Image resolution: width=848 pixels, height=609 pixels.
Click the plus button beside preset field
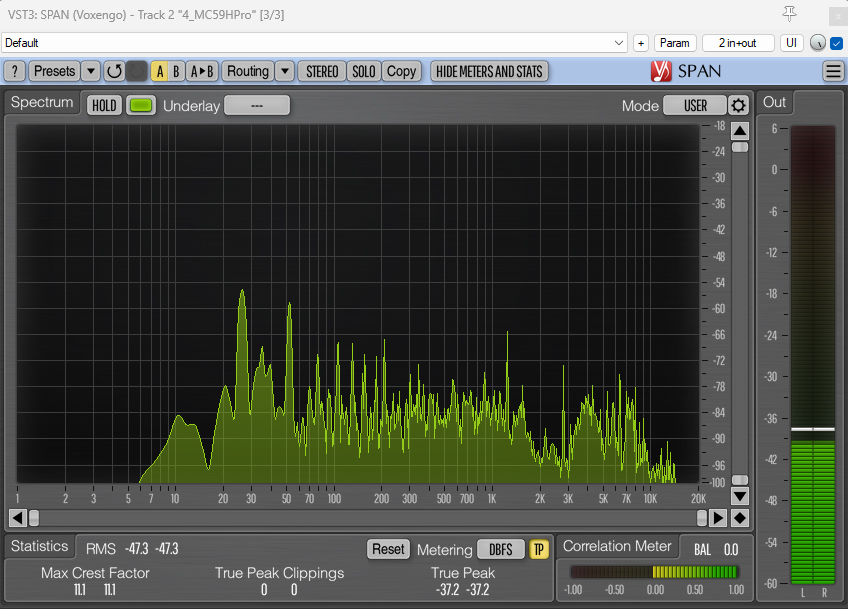click(x=641, y=43)
